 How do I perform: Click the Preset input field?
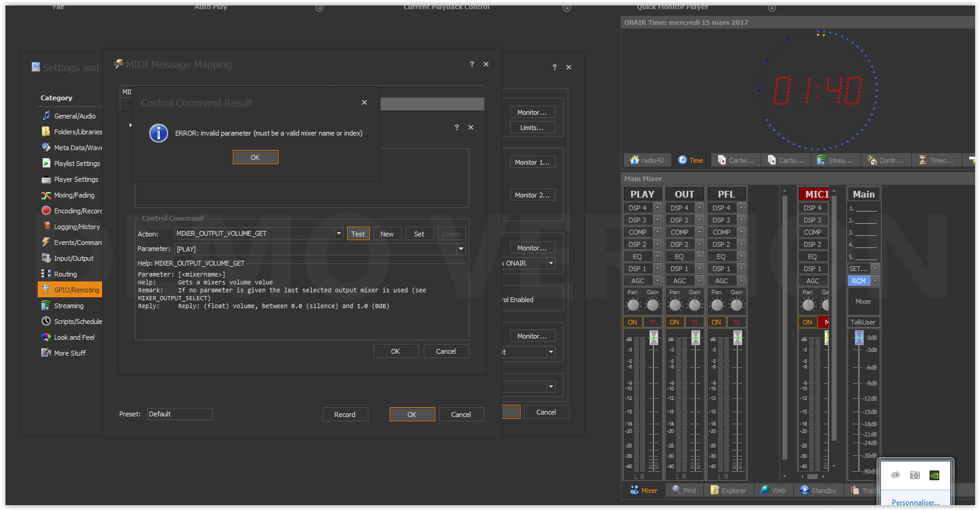[180, 414]
